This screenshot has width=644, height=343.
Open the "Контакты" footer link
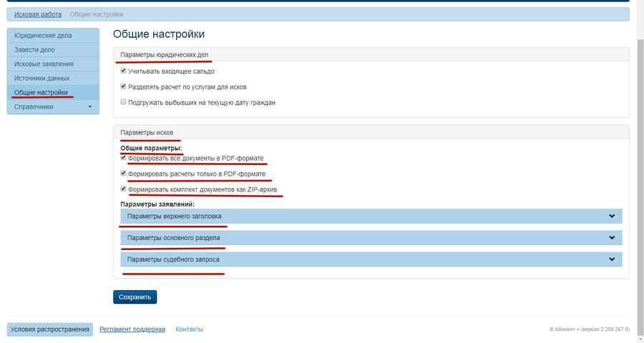pyautogui.click(x=190, y=329)
